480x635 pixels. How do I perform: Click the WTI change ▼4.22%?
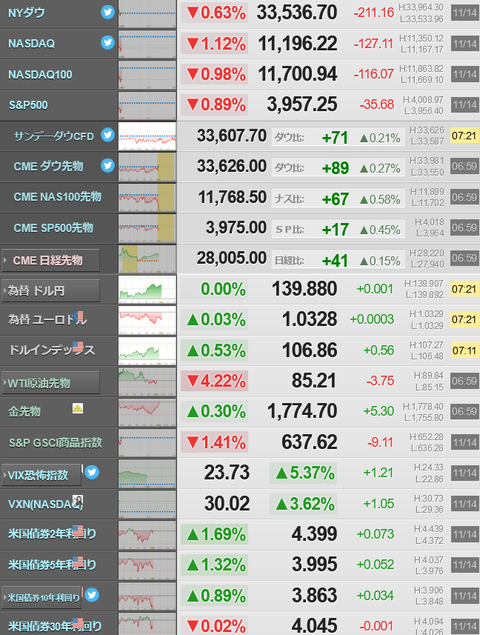215,381
